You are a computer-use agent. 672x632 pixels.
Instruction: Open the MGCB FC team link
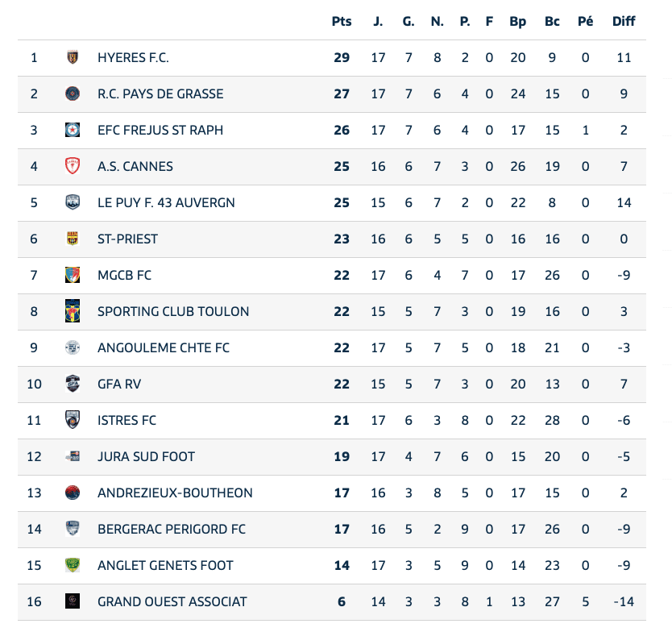[x=124, y=275]
